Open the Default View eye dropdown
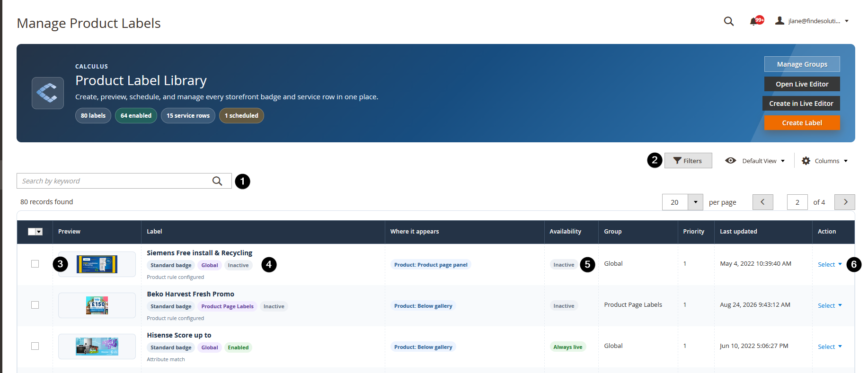 pyautogui.click(x=755, y=161)
